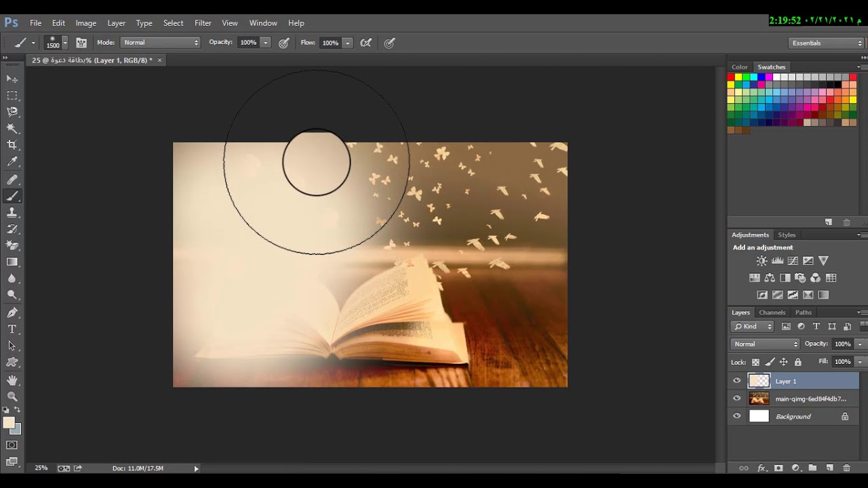Add layer mask icon

click(x=778, y=468)
